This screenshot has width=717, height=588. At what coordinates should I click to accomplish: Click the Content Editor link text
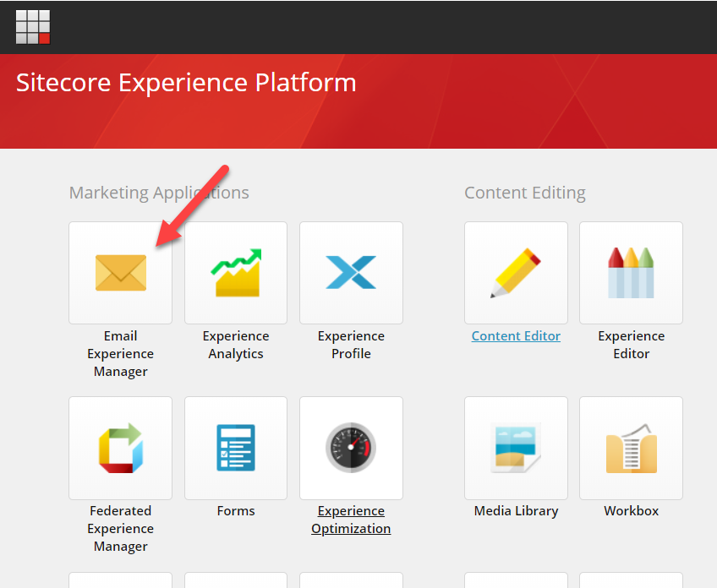tap(517, 335)
